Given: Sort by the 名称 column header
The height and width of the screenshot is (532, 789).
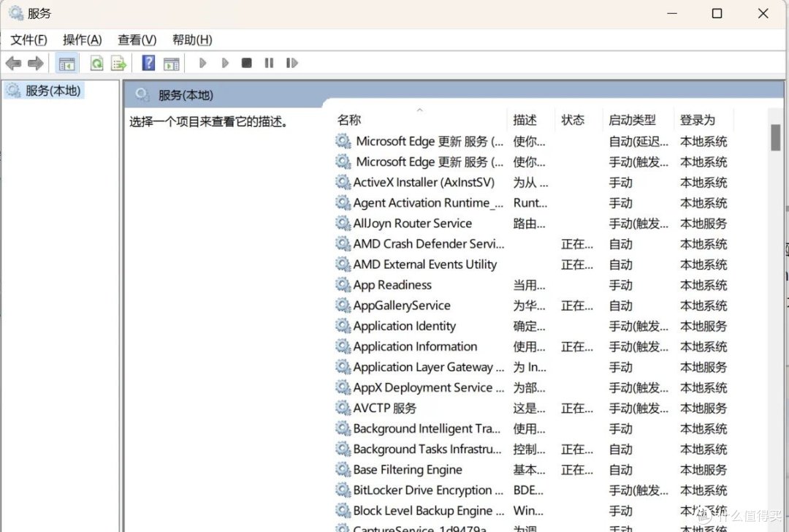Looking at the screenshot, I should pyautogui.click(x=348, y=120).
